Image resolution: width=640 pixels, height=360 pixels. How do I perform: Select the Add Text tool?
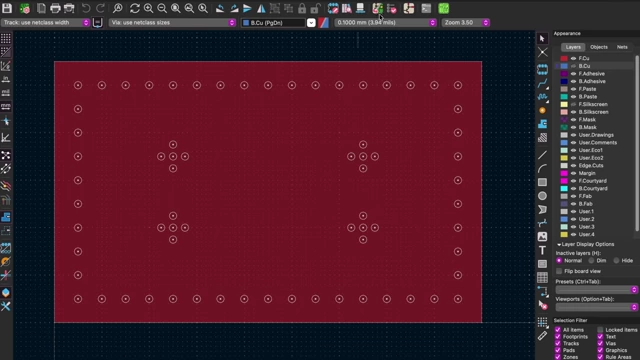point(542,250)
